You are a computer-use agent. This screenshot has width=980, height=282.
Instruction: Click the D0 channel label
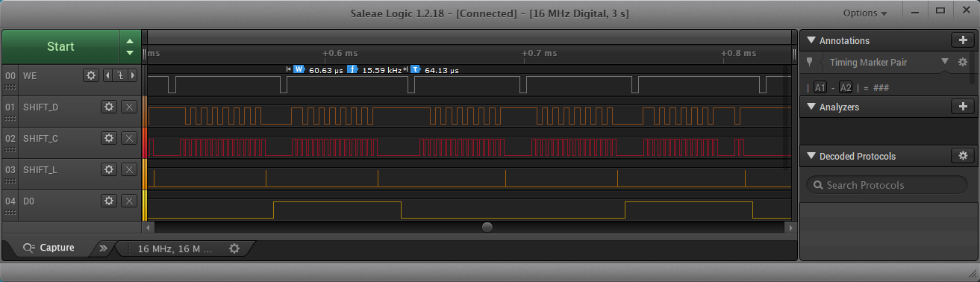pos(29,201)
